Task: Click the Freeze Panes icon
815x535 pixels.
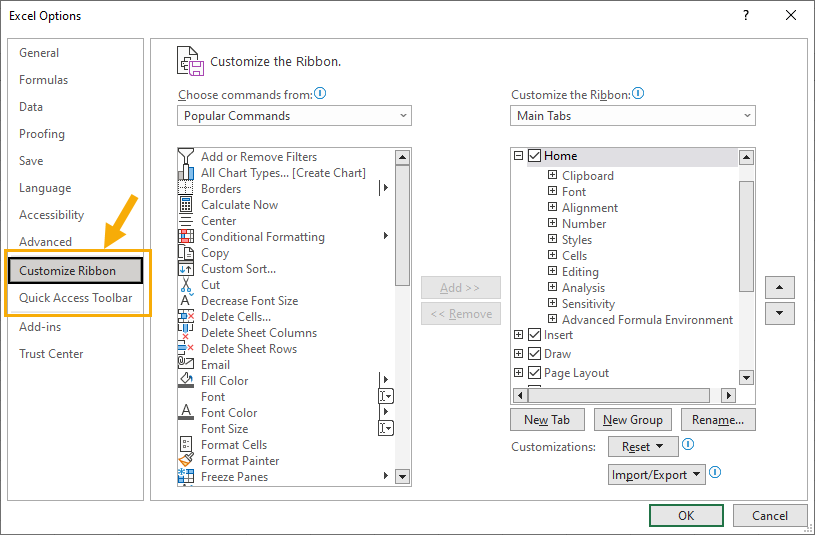Action: pos(186,476)
